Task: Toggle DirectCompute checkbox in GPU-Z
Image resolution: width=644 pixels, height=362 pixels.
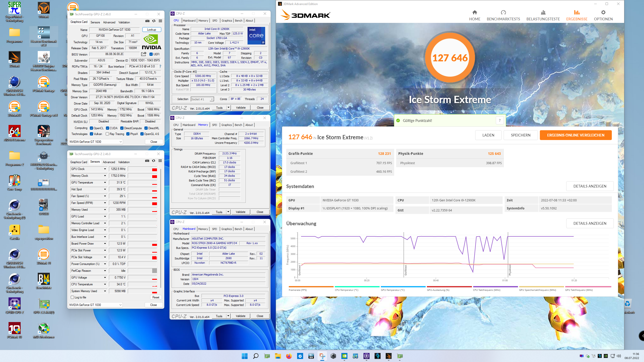Action: click(122, 128)
